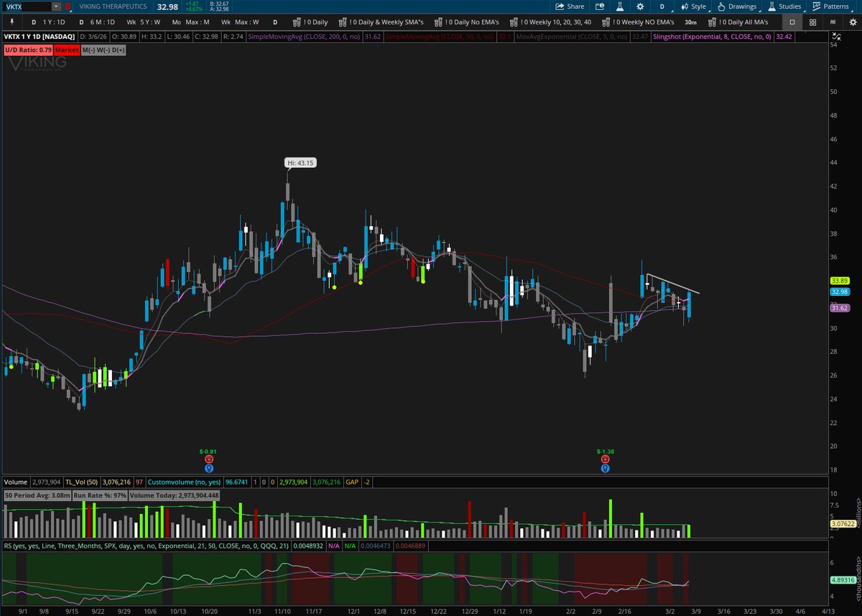Load '! 0 Daily & Weekly SMA's' study set
This screenshot has height=616, width=862.
(382, 22)
